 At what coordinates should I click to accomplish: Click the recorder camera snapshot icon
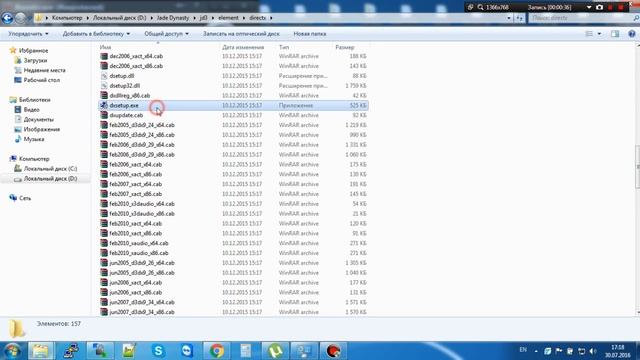599,7
